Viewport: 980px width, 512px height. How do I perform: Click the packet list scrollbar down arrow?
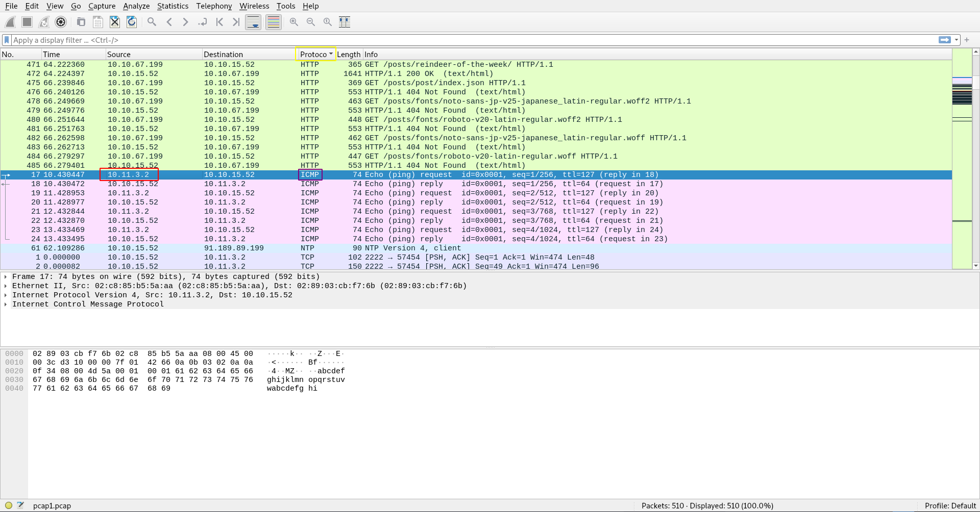[x=975, y=266]
